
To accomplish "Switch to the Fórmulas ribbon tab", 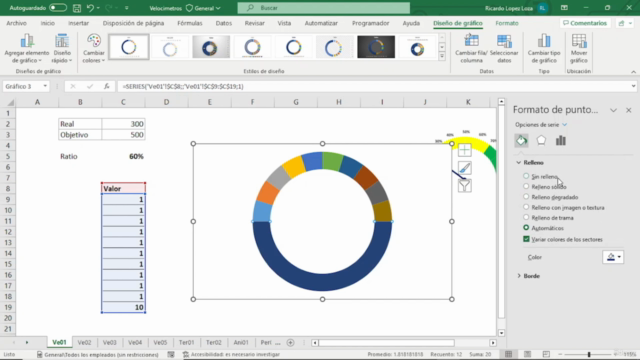I will 190,23.
